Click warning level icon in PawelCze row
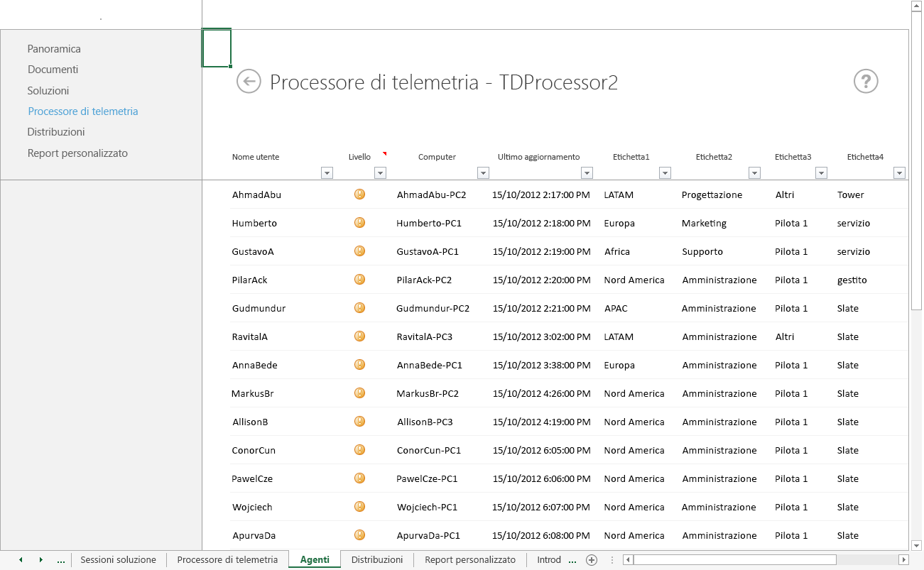Screen dimensions: 924x570 point(359,478)
